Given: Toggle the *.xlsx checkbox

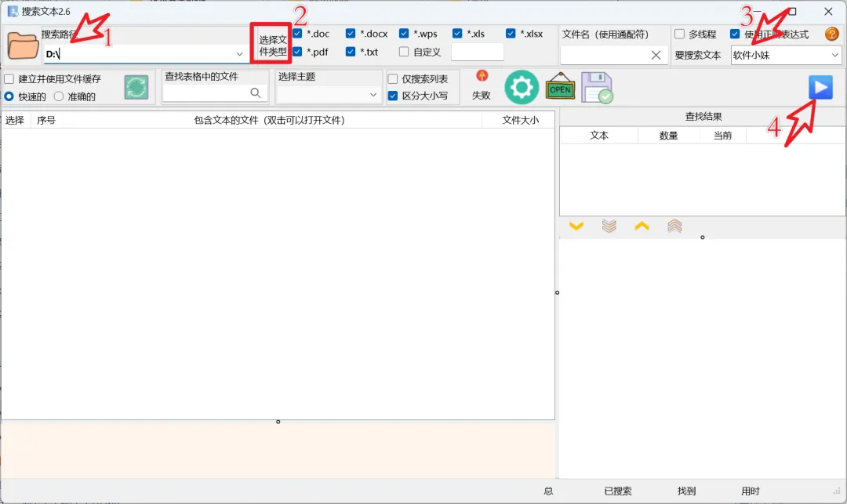Looking at the screenshot, I should 511,34.
